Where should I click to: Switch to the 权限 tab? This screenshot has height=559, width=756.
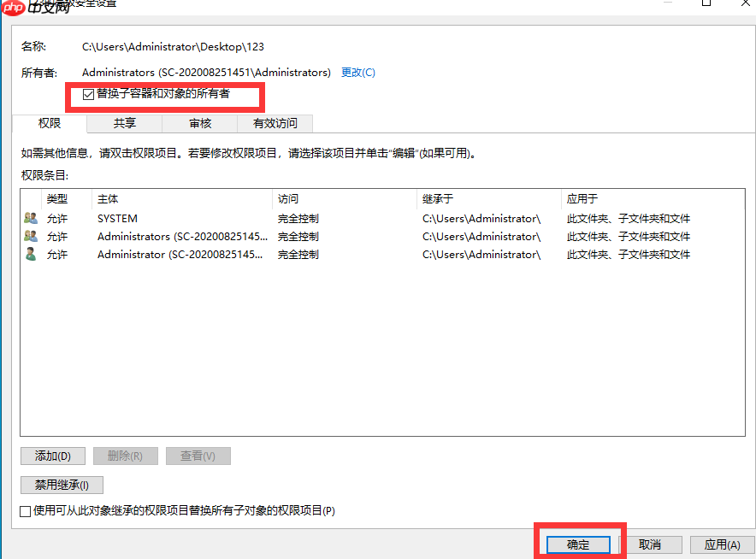click(x=49, y=123)
